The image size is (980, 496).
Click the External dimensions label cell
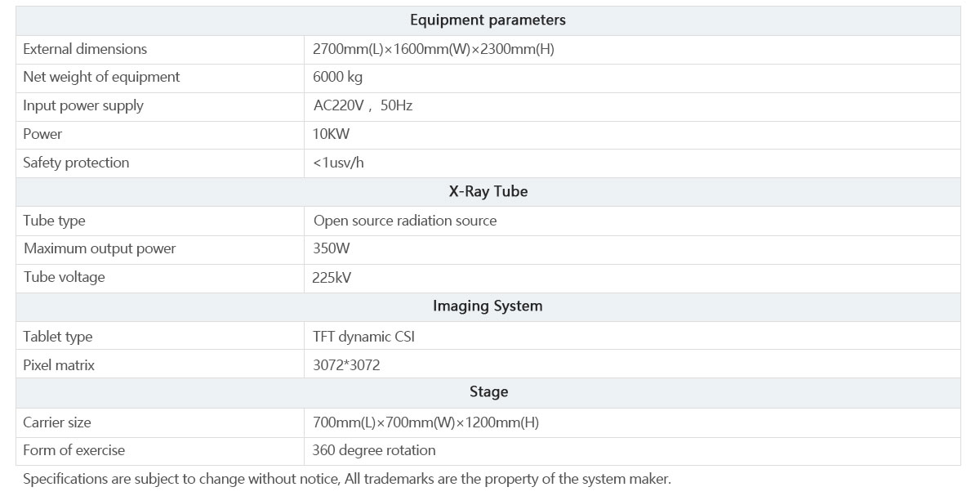pos(160,49)
